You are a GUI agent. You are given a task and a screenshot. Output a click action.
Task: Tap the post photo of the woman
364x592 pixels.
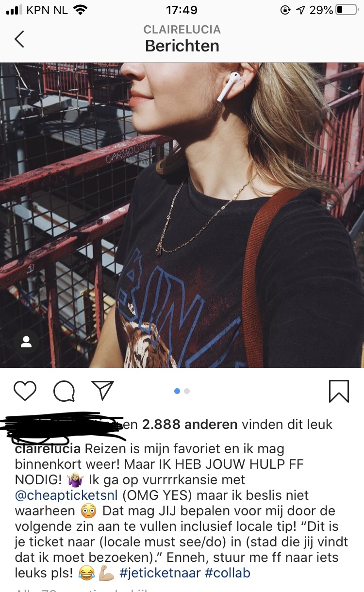[x=182, y=215]
